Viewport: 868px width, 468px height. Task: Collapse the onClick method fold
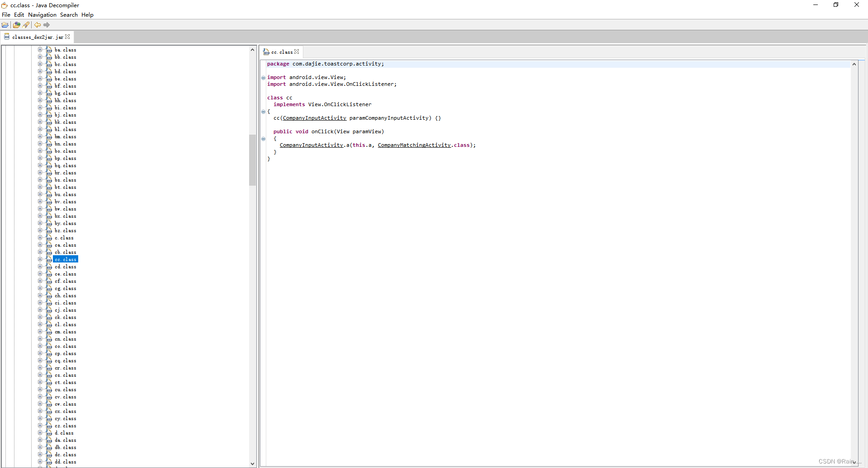click(x=263, y=139)
